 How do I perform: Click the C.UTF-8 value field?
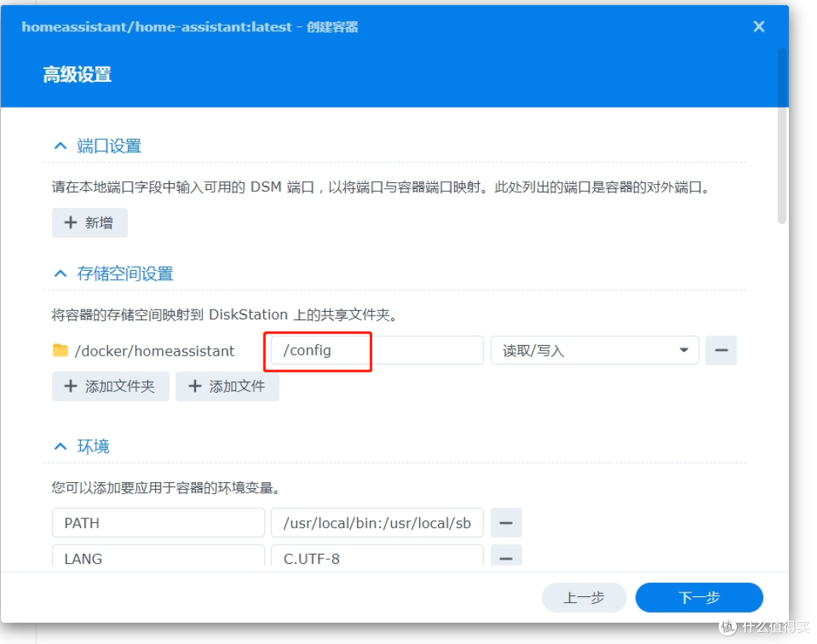click(377, 557)
